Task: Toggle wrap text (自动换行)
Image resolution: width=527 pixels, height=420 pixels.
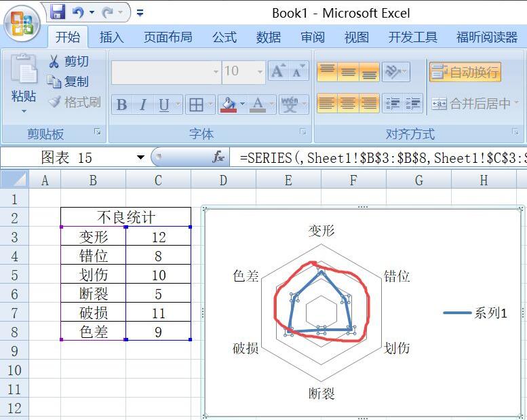Action: (465, 72)
